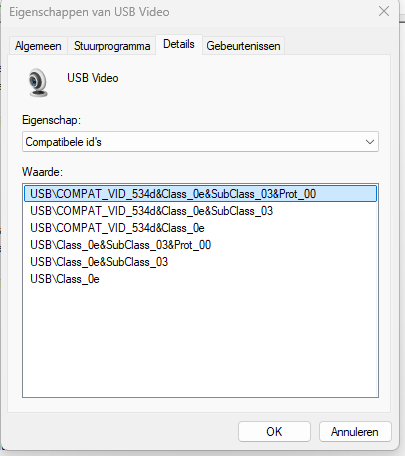
Task: Select USB\COMPAT_VID_534d&Class_0e value
Action: 117,228
